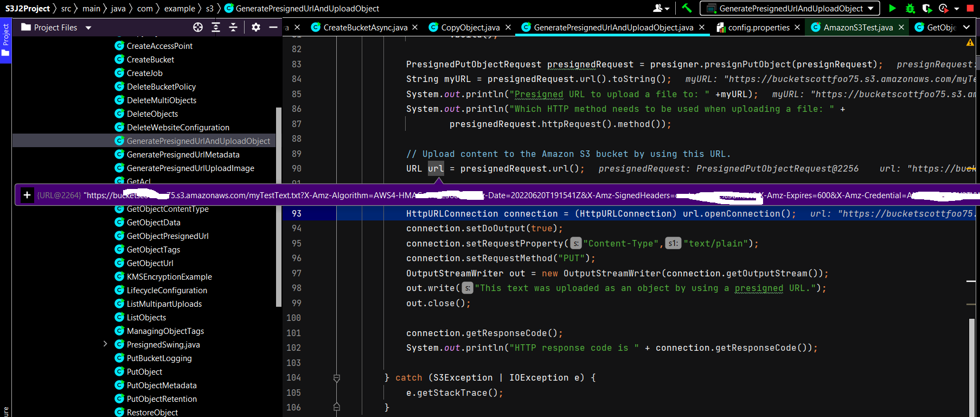Open the run configuration dropdown
This screenshot has width=980, height=417.
[790, 8]
